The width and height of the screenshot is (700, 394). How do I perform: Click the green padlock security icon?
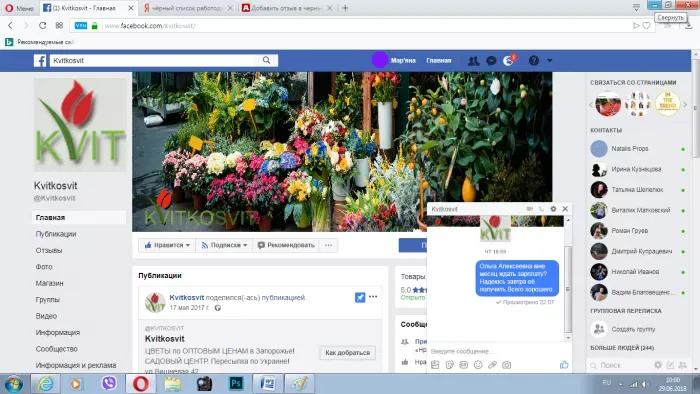click(94, 26)
